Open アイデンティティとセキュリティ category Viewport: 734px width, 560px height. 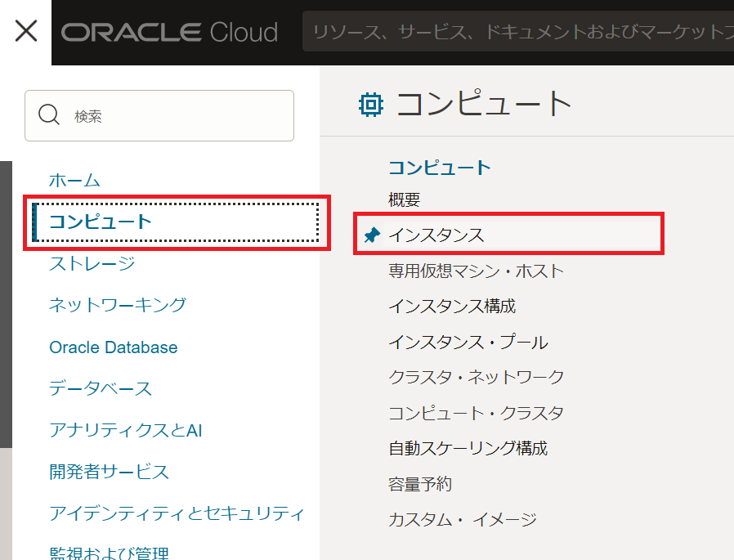coord(177,513)
